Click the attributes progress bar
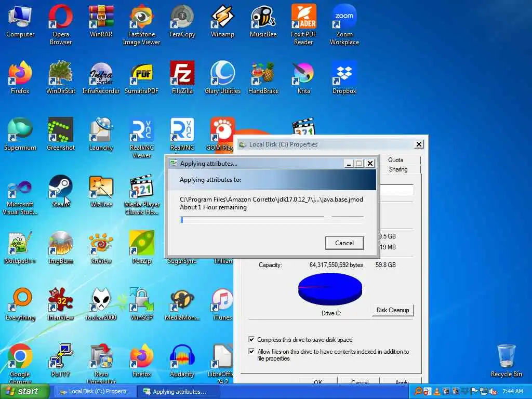This screenshot has width=532, height=399. click(271, 220)
